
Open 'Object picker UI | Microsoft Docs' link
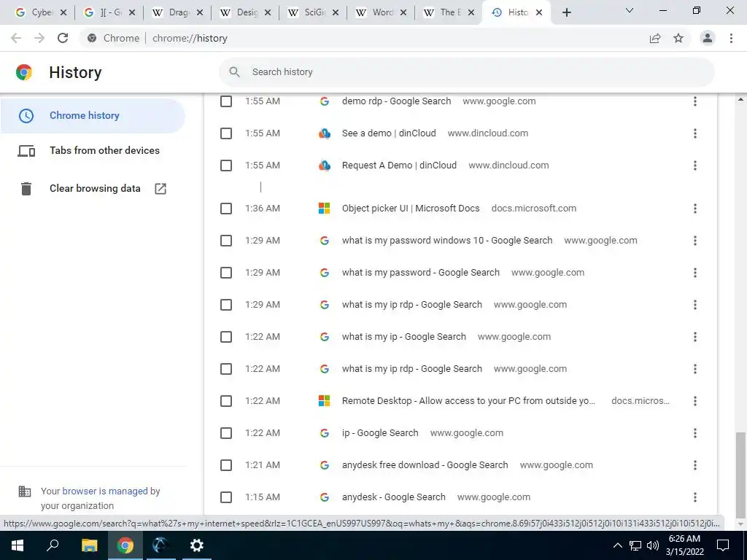pyautogui.click(x=411, y=209)
